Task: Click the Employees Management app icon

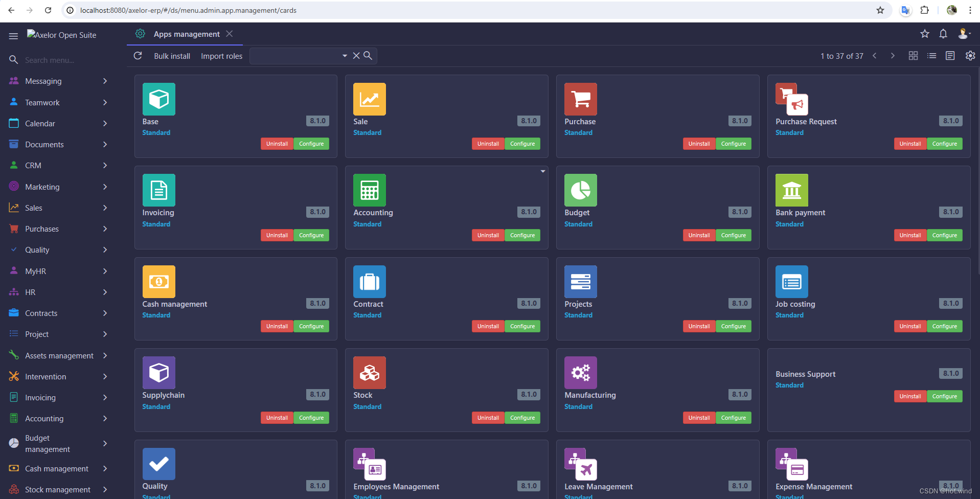Action: pyautogui.click(x=370, y=464)
